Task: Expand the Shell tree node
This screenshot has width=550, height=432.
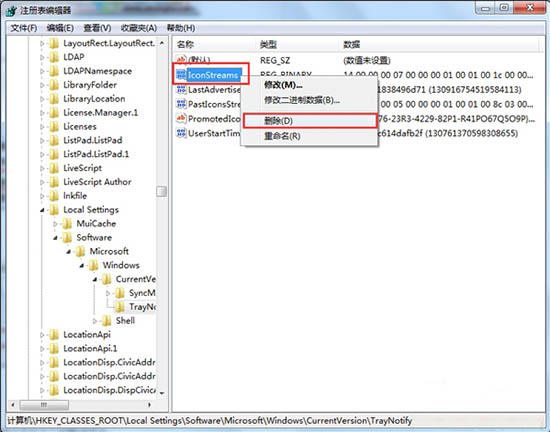Action: pyautogui.click(x=95, y=321)
